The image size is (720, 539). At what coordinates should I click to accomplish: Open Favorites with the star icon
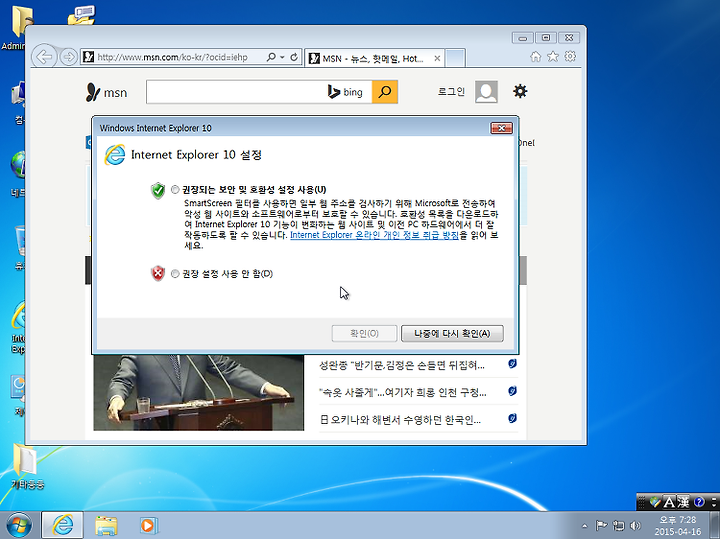tap(553, 56)
